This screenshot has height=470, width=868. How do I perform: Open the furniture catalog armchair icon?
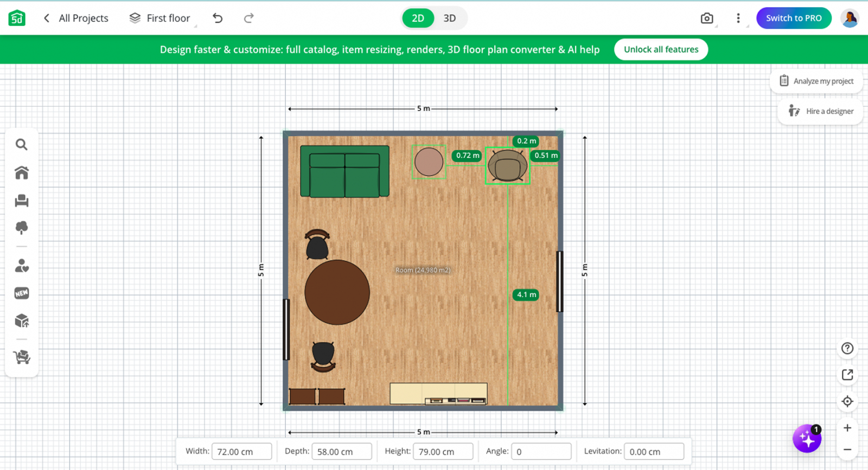(22, 201)
